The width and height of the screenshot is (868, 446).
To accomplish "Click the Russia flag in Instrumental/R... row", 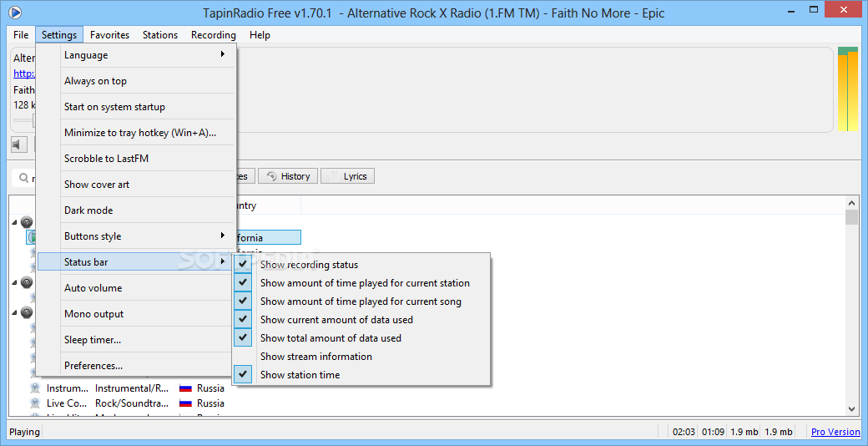I will pos(185,388).
